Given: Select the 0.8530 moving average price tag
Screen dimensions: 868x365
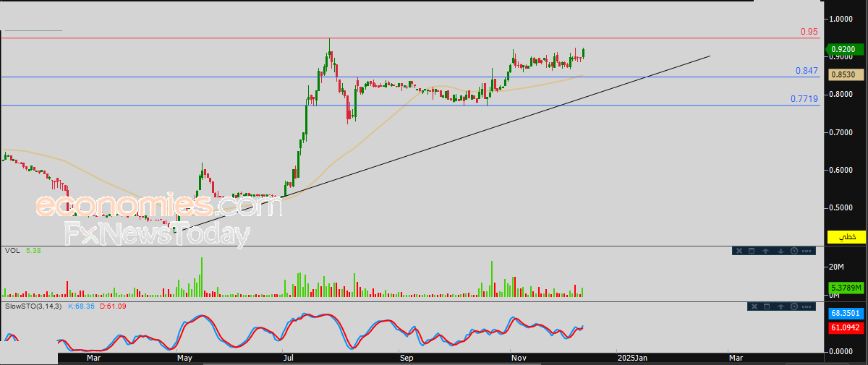Looking at the screenshot, I should [846, 74].
